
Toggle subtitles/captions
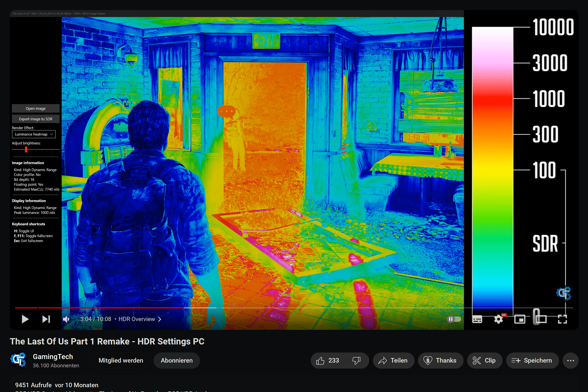(x=477, y=319)
